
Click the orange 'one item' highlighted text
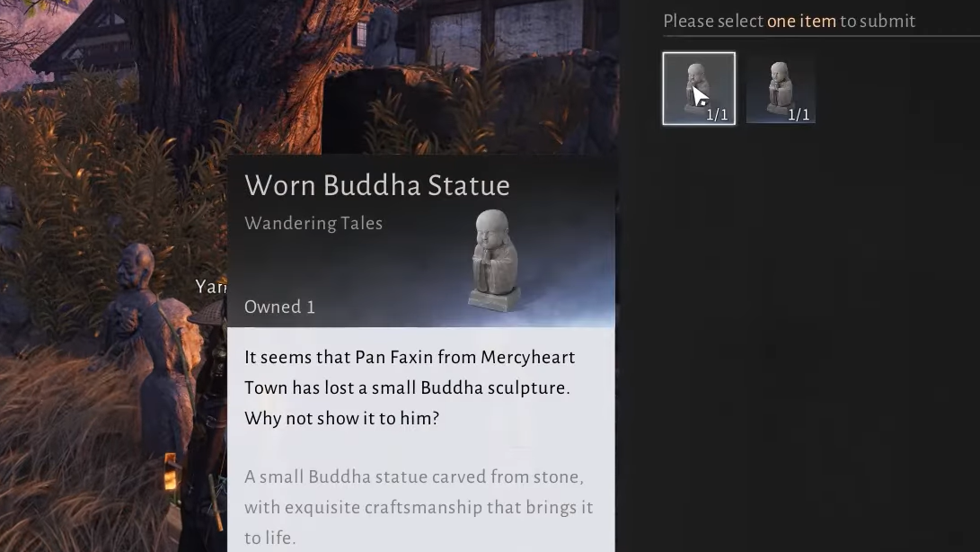[x=801, y=22]
